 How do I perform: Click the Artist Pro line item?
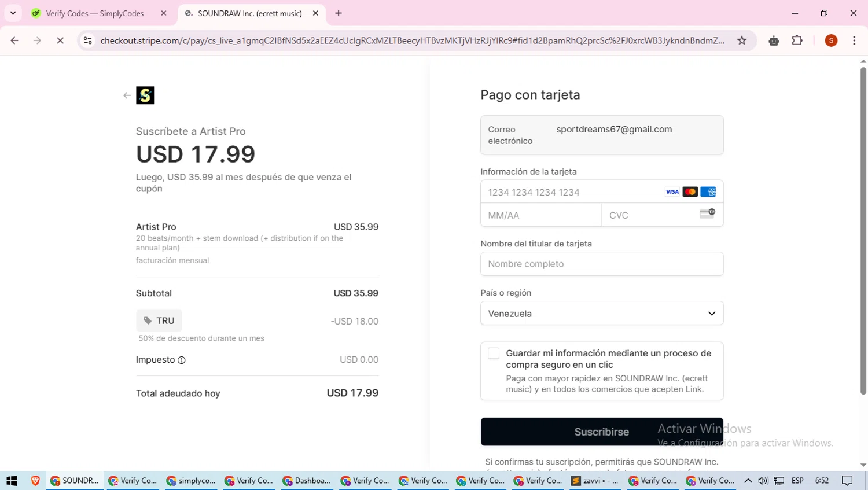(257, 243)
